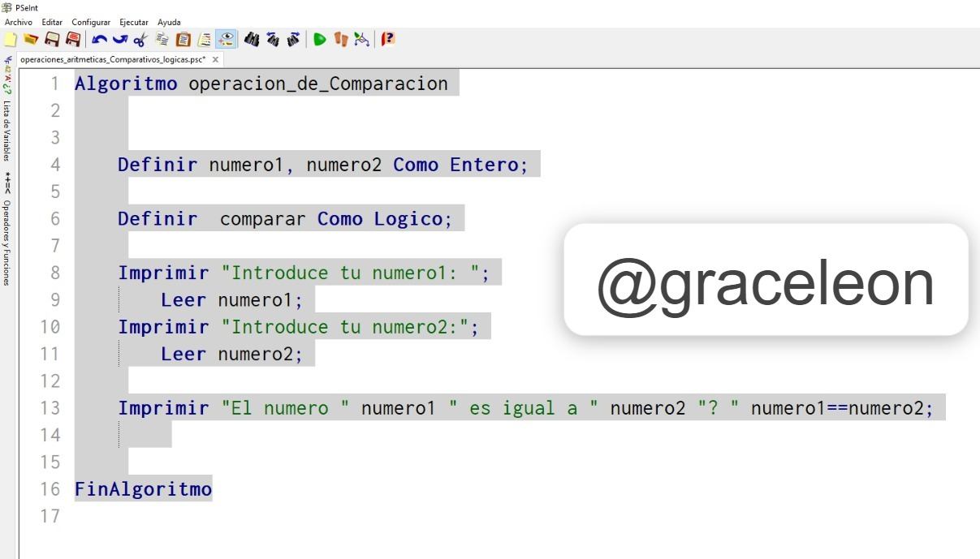Open help with the question mark icon
Screen dimensions: 980x559
click(x=388, y=39)
